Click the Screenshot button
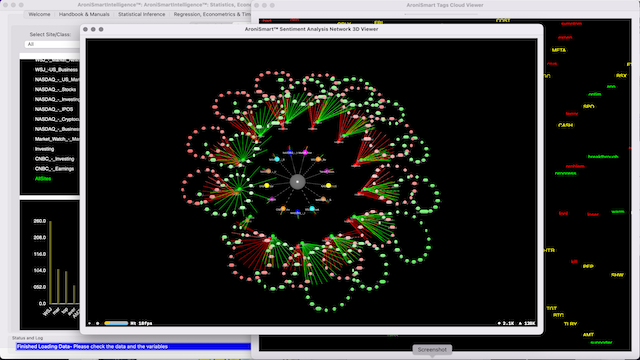This screenshot has height=360, width=640. pyautogui.click(x=432, y=350)
